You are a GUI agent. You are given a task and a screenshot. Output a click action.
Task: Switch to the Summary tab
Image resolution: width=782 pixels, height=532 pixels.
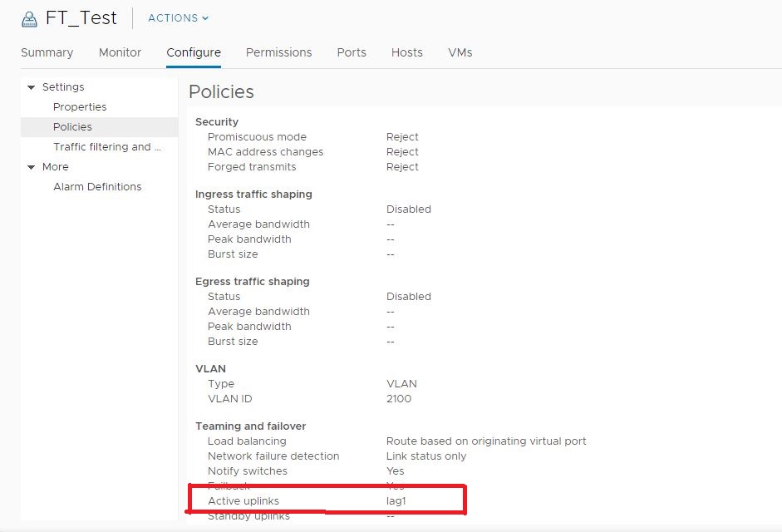coord(47,52)
